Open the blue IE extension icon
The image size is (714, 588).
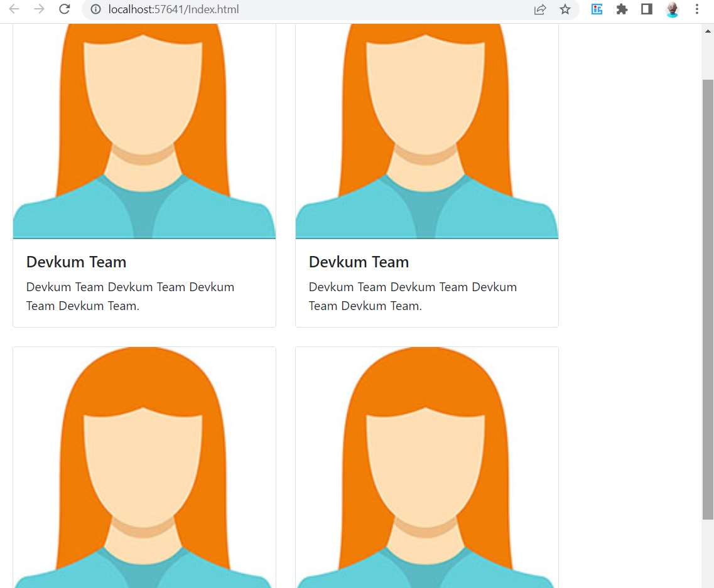[597, 9]
